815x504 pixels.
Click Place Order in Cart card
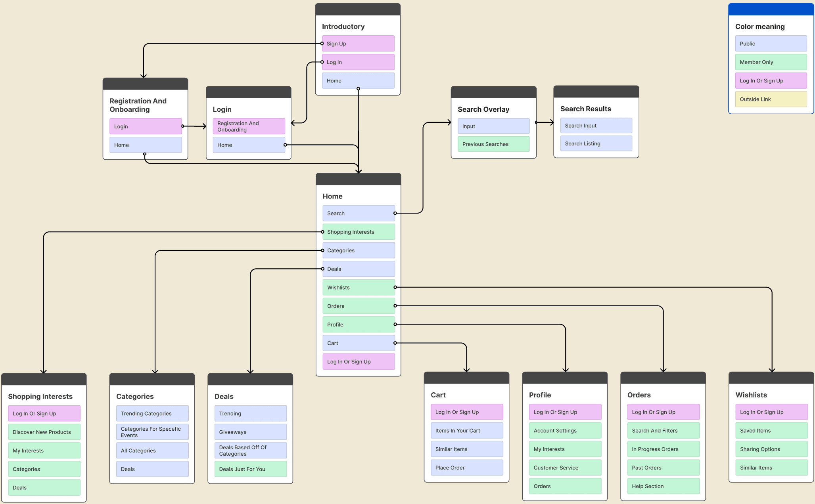point(466,468)
